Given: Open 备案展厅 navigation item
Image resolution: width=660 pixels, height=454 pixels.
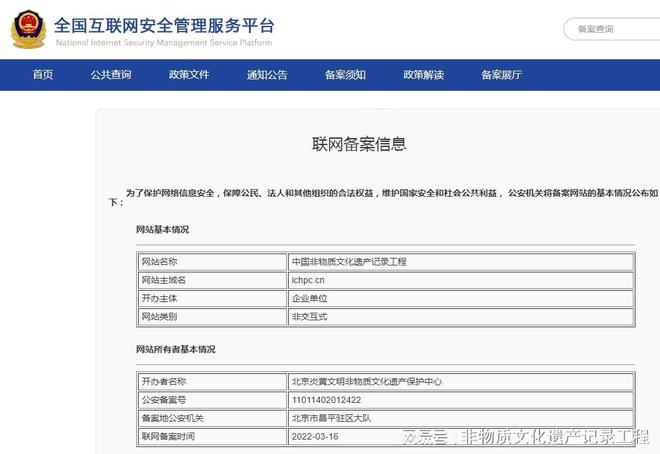Looking at the screenshot, I should 502,75.
